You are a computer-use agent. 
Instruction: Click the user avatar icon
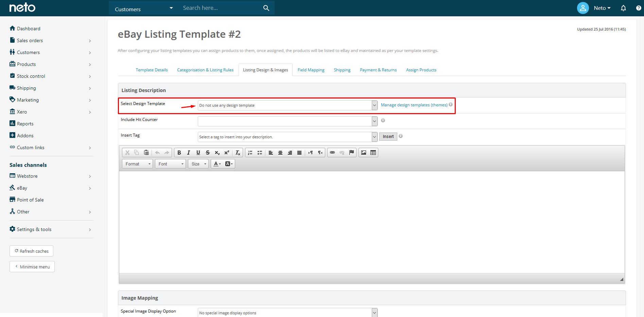coord(583,8)
